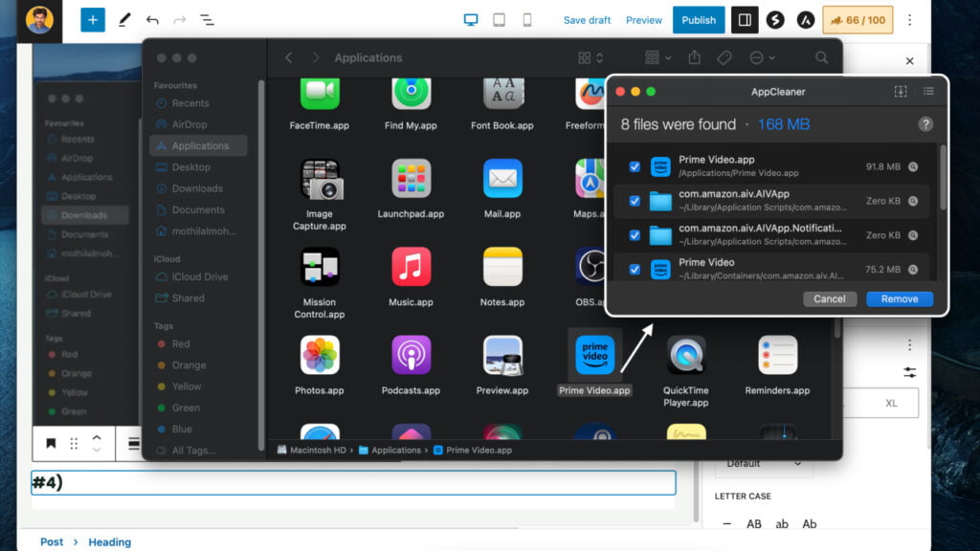This screenshot has width=980, height=551.
Task: Click AppCleaner drop-target toolbar icon
Action: point(900,91)
